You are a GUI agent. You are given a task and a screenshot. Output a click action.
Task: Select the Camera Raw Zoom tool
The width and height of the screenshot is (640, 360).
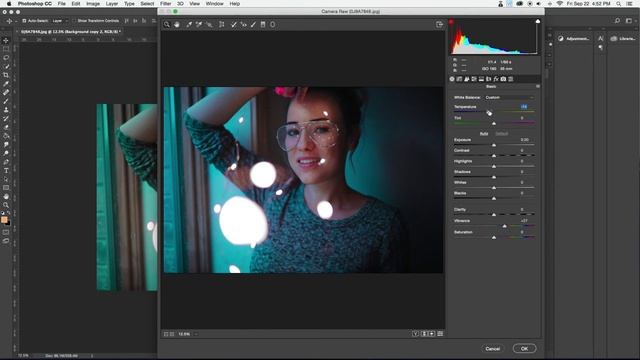click(167, 24)
